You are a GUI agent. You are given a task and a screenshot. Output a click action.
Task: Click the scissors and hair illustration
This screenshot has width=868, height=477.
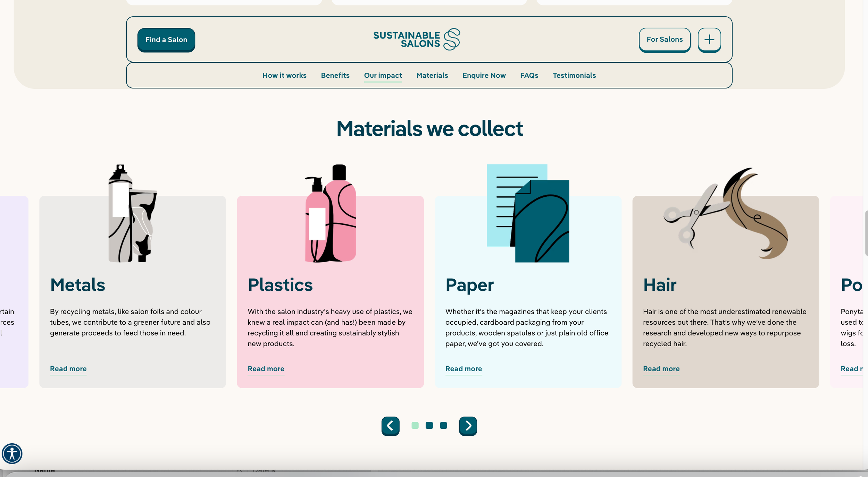tap(725, 213)
